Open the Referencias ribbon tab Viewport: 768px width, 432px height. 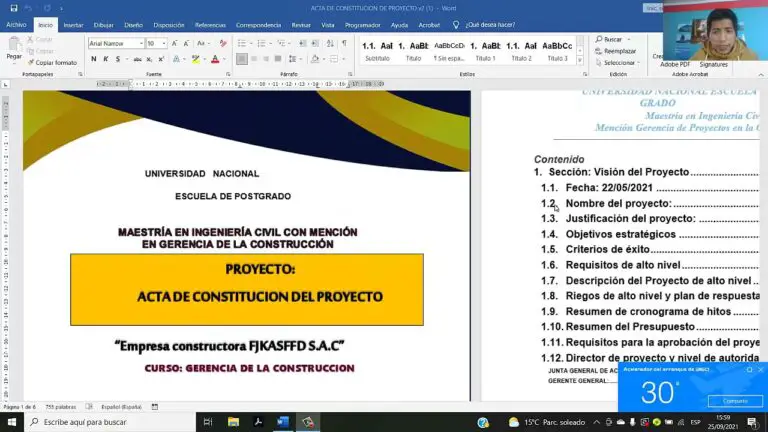click(x=210, y=24)
